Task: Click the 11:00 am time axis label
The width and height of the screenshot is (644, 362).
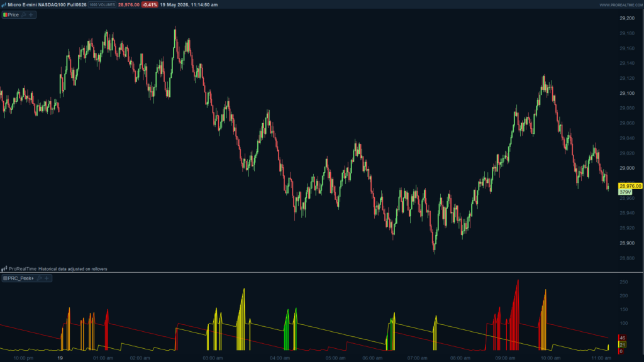Action: (601, 358)
